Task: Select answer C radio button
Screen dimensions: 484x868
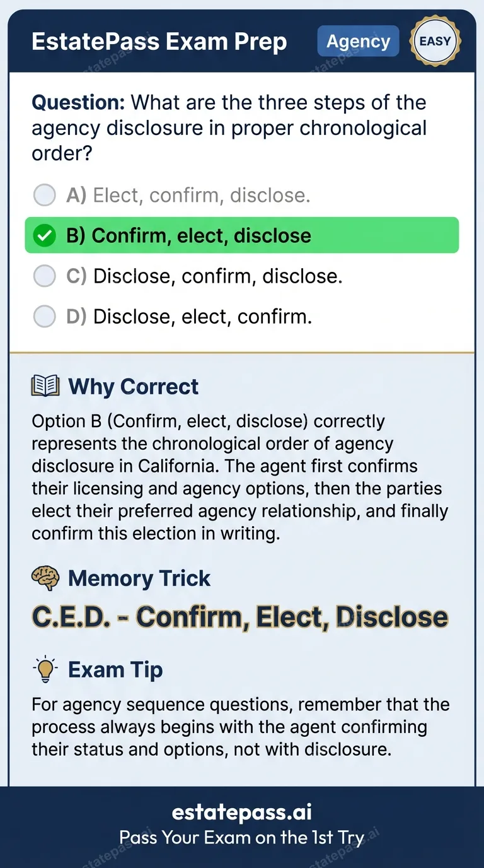Action: pos(45,276)
